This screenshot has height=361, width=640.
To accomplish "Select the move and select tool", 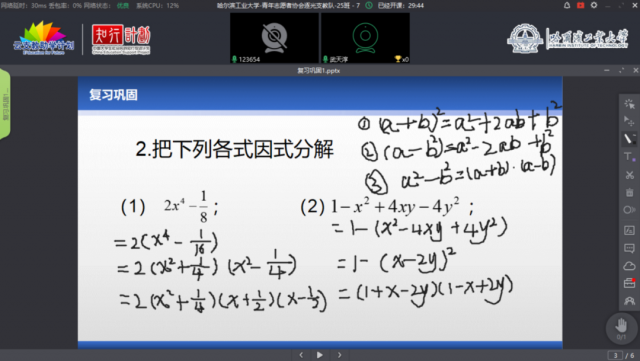I will (x=629, y=121).
